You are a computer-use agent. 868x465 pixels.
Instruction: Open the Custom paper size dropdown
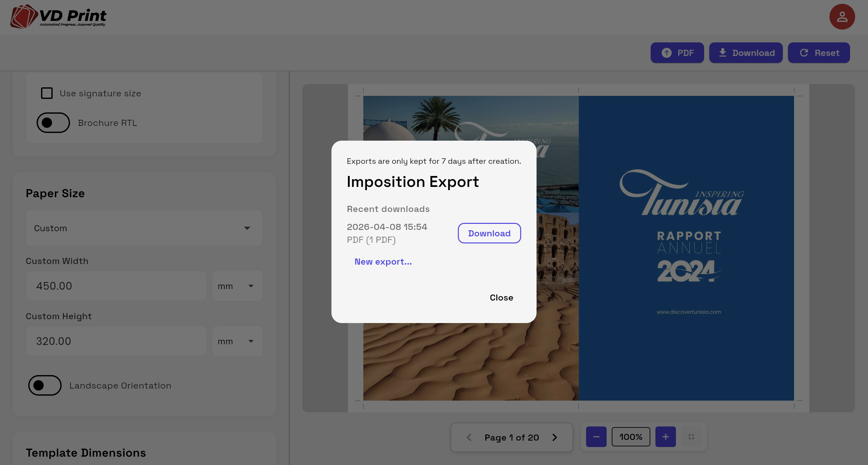tap(144, 228)
